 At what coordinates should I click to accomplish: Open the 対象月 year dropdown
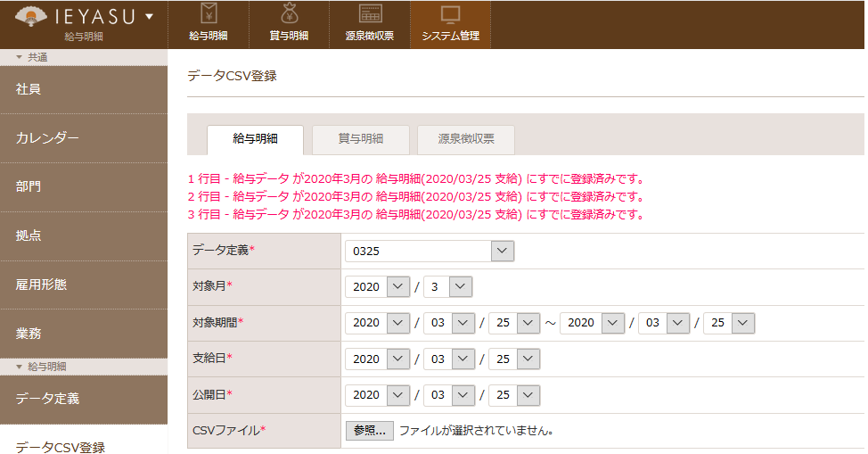tap(377, 286)
